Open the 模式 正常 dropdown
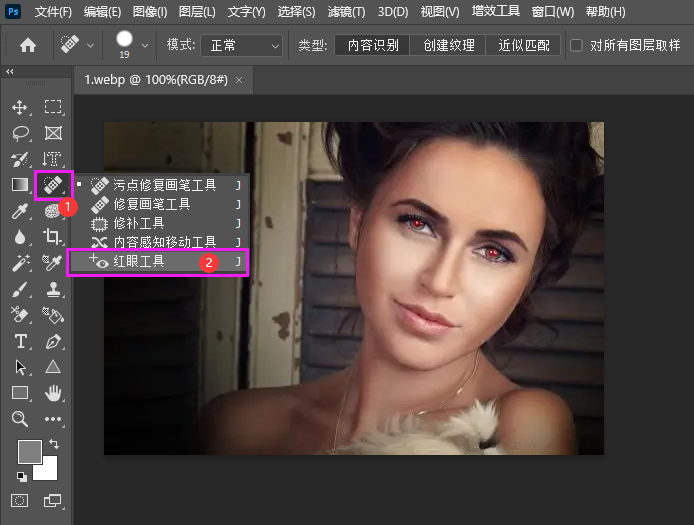This screenshot has width=694, height=525. tap(242, 46)
